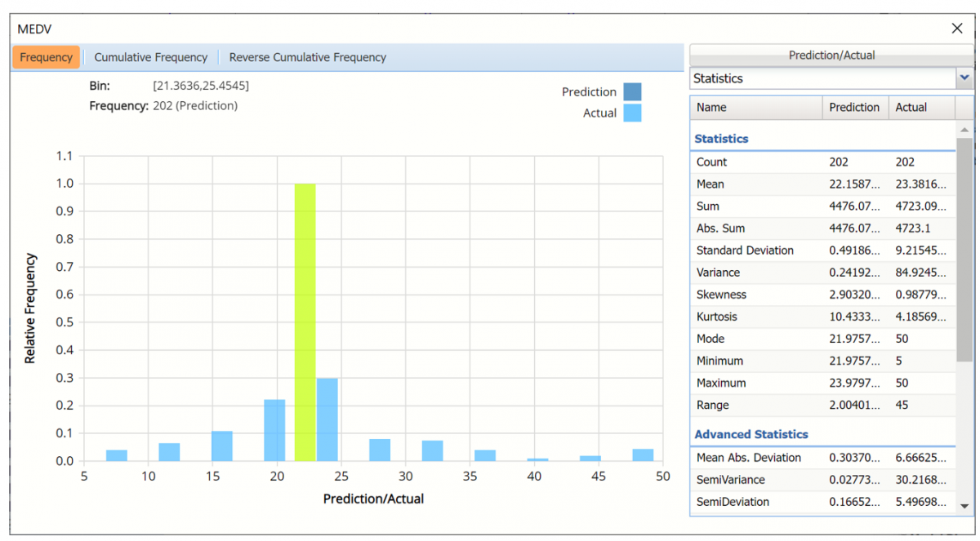Open the Statistics dropdown arrow
The width and height of the screenshot is (980, 541).
point(964,78)
